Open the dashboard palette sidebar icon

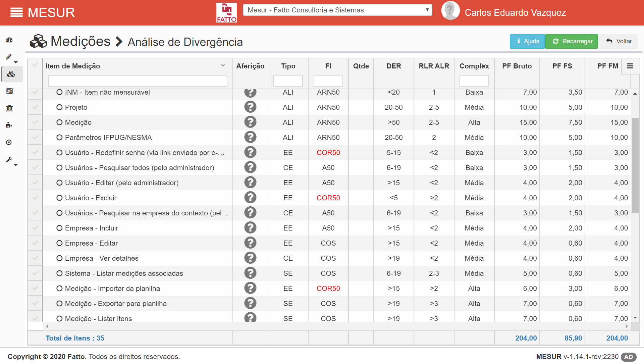[x=9, y=40]
